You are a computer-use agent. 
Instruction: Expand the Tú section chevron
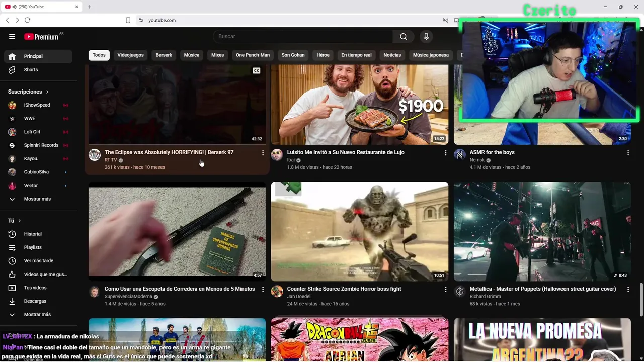20,221
